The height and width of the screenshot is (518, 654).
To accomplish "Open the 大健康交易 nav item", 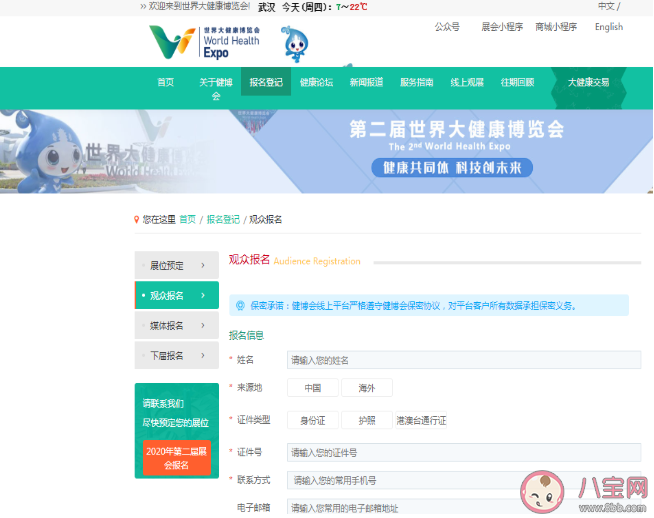I will click(589, 82).
